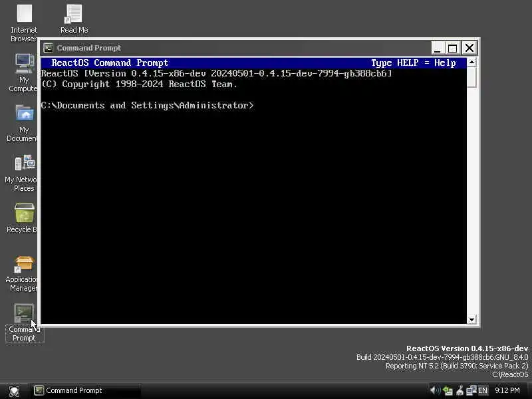Click the network connection tray icon
The height and width of the screenshot is (399, 532).
pos(471,390)
